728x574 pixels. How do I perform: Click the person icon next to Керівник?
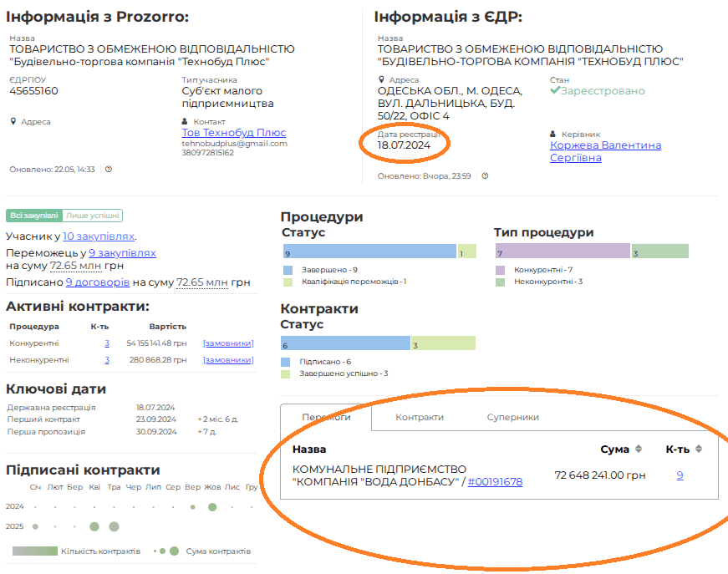point(553,134)
